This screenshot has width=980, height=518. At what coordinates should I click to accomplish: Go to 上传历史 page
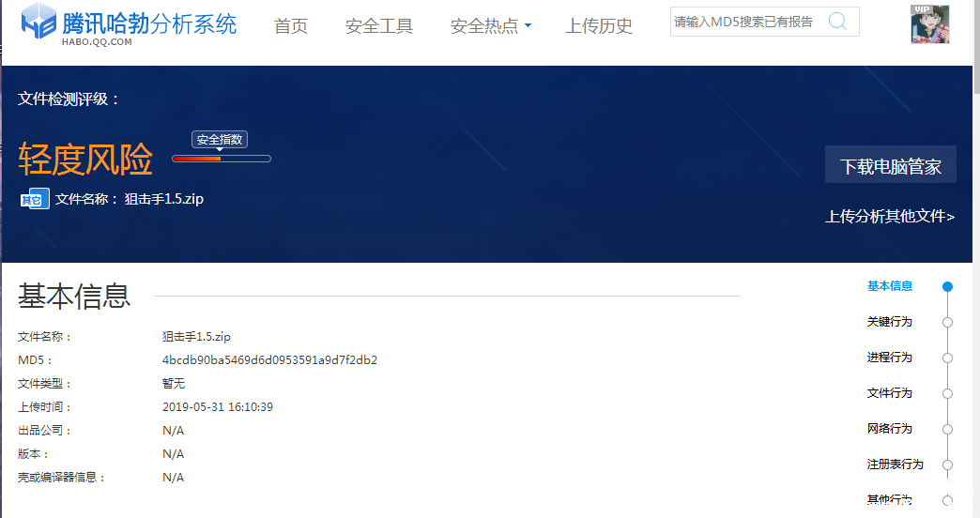click(599, 26)
